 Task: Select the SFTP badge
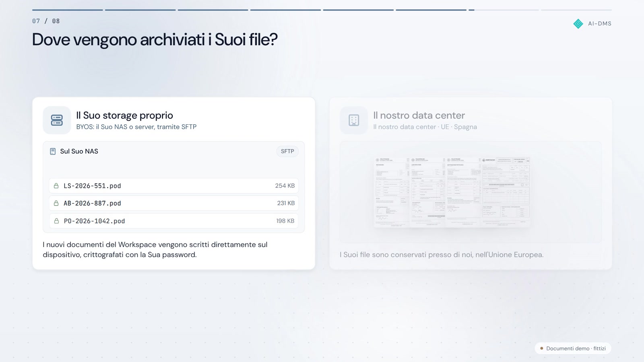click(287, 152)
